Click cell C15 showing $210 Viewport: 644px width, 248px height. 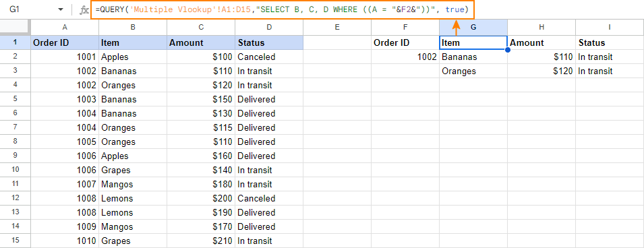tap(201, 241)
